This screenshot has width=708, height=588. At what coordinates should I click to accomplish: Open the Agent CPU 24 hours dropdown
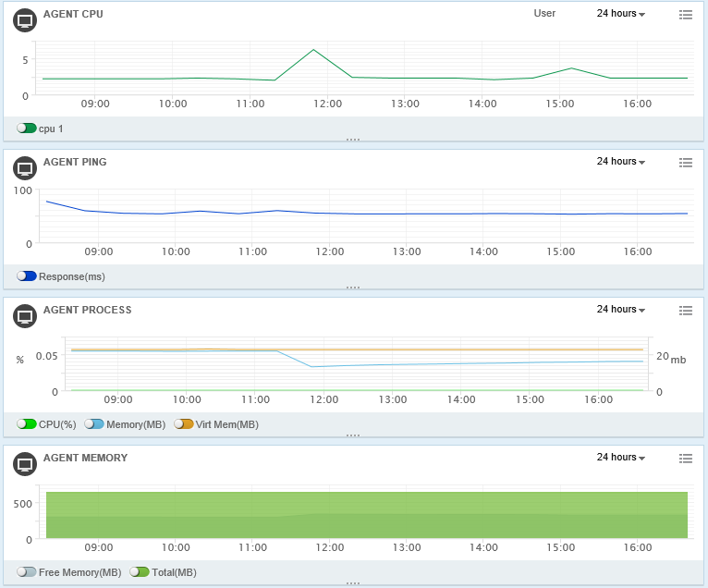(620, 14)
